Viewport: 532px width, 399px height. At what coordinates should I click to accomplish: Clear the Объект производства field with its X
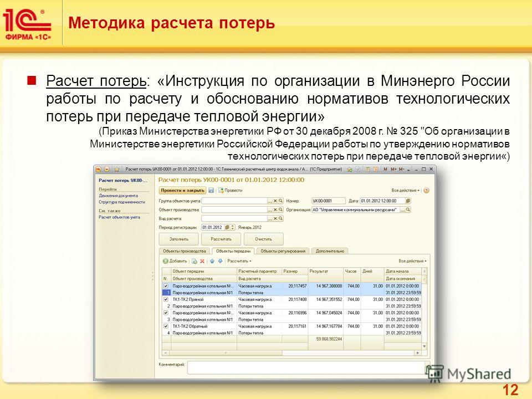click(275, 209)
